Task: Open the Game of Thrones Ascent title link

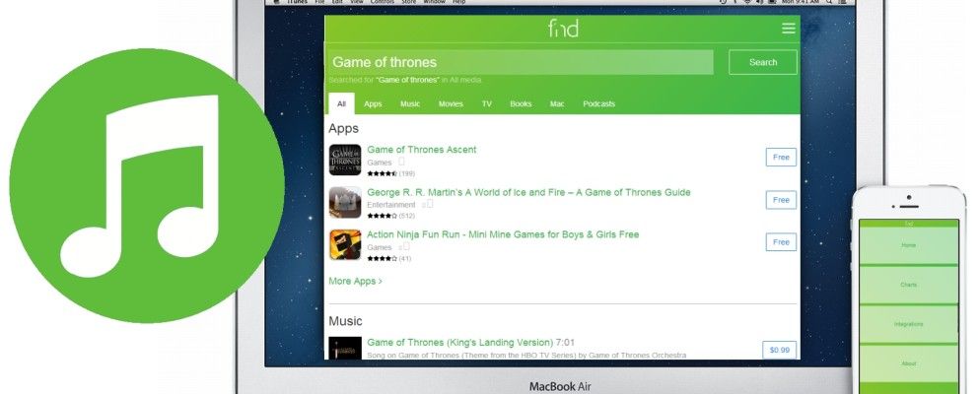Action: tap(421, 150)
